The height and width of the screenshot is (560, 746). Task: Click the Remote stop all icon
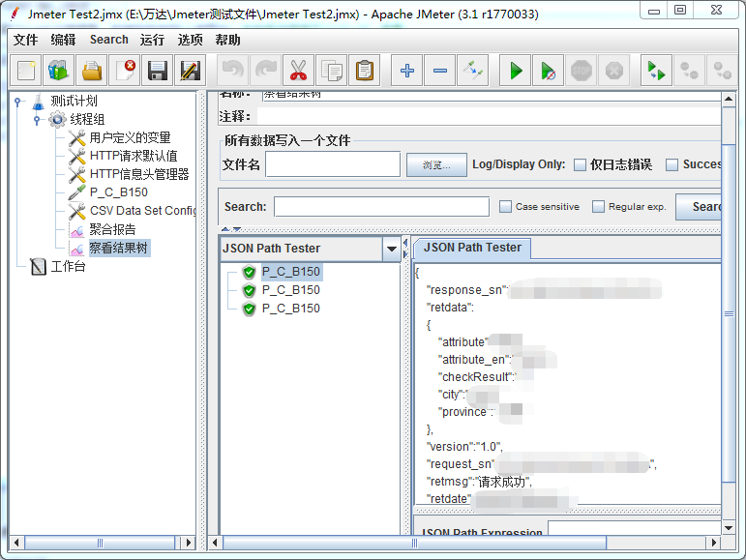pyautogui.click(x=689, y=71)
